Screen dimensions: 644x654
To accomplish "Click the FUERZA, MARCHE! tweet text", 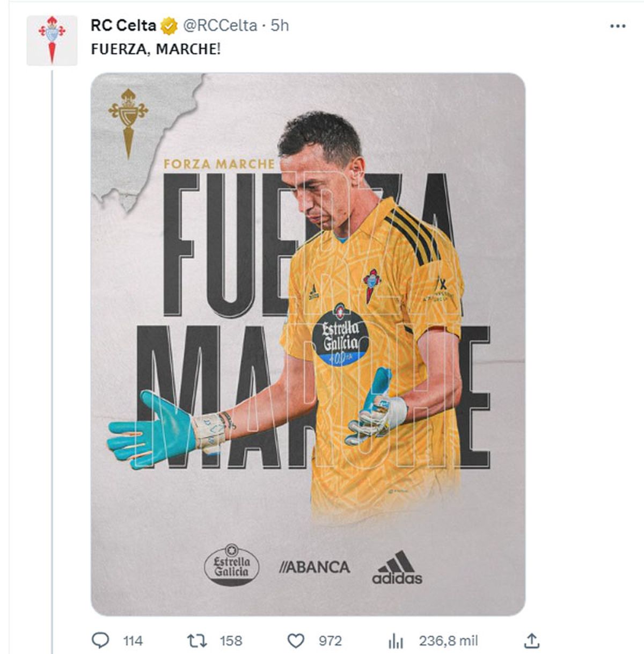I will click(156, 49).
